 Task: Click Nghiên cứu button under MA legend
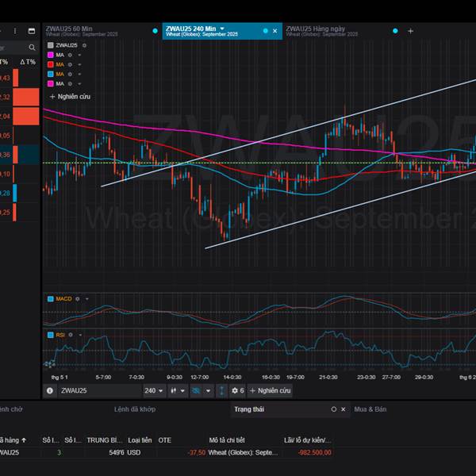pyautogui.click(x=70, y=97)
